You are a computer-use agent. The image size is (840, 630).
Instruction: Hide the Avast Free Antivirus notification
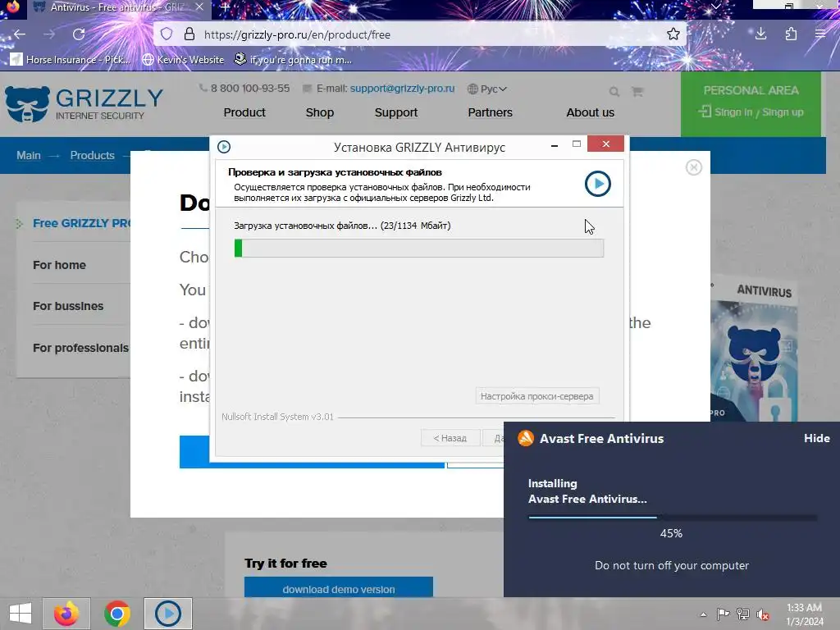pos(816,438)
